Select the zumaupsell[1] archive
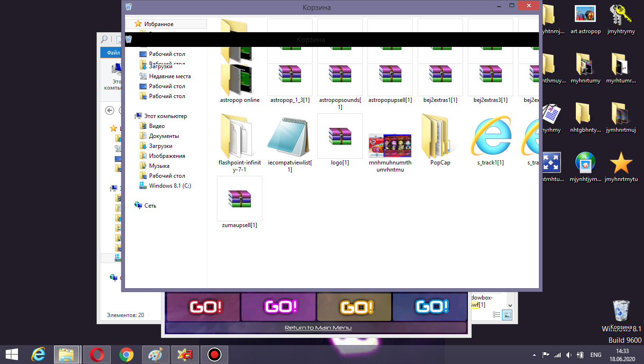 240,202
